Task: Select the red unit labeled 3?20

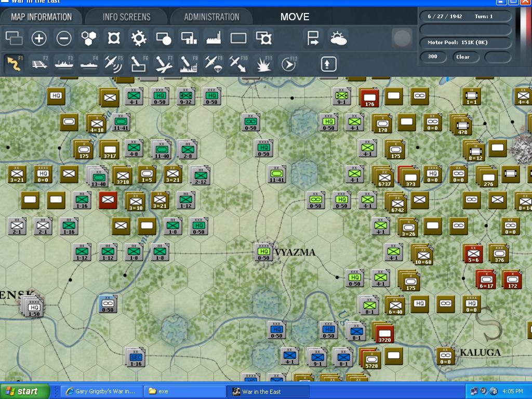Action: pyautogui.click(x=384, y=332)
